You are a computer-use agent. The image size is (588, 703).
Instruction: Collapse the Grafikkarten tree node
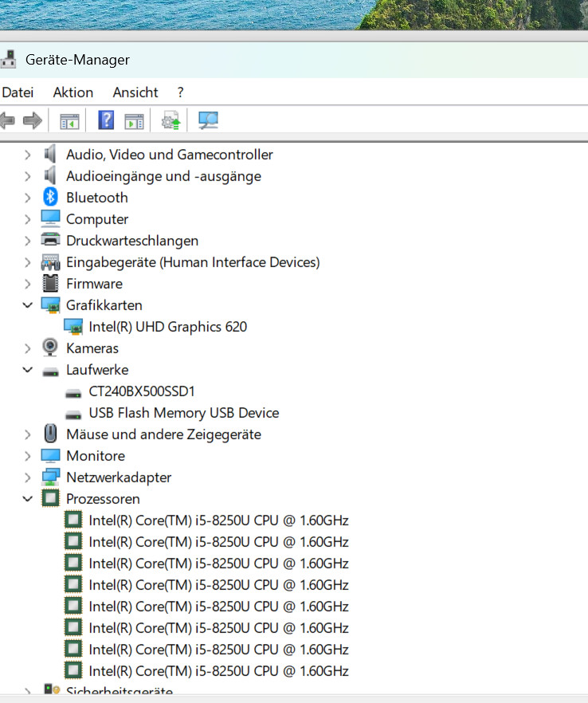pos(28,305)
